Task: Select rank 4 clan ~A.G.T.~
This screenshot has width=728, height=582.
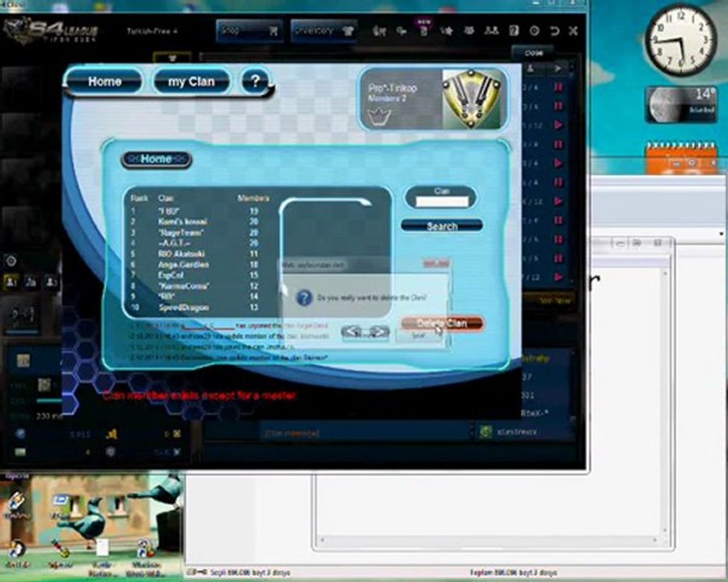Action: (194, 243)
